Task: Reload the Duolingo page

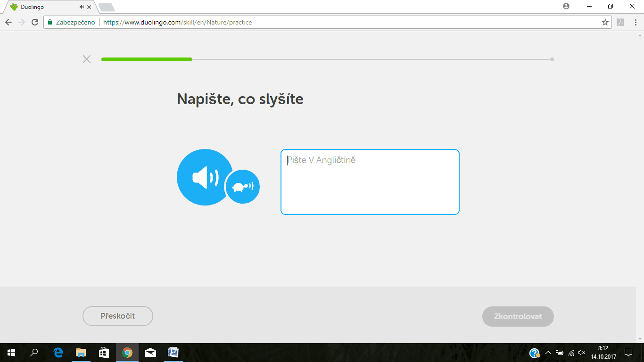Action: (x=34, y=22)
